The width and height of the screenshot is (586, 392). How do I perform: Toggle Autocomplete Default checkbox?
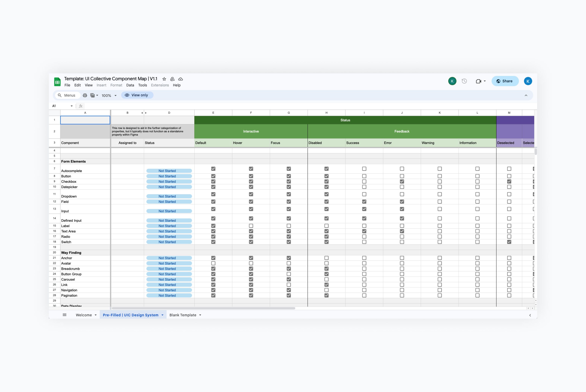(213, 169)
